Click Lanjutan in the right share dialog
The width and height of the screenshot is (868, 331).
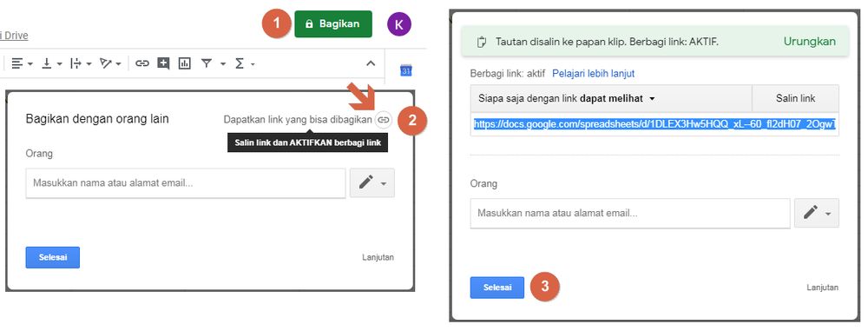coord(823,288)
